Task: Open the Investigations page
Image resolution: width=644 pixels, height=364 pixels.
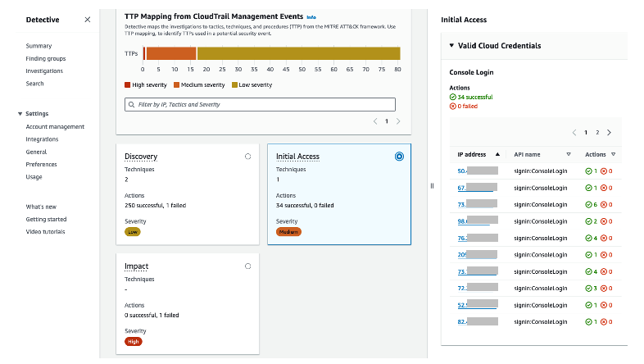Action: [x=44, y=71]
